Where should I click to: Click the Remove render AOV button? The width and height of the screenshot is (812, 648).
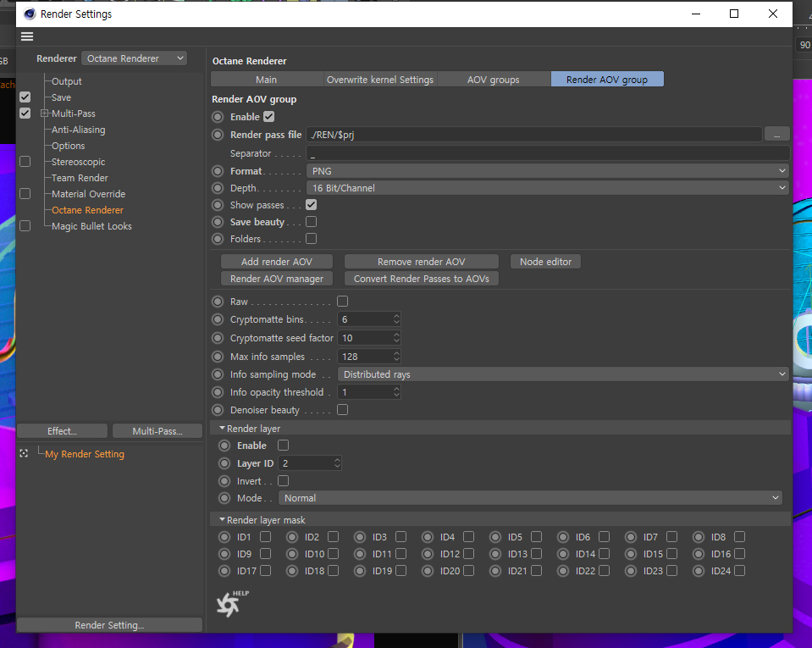[421, 262]
